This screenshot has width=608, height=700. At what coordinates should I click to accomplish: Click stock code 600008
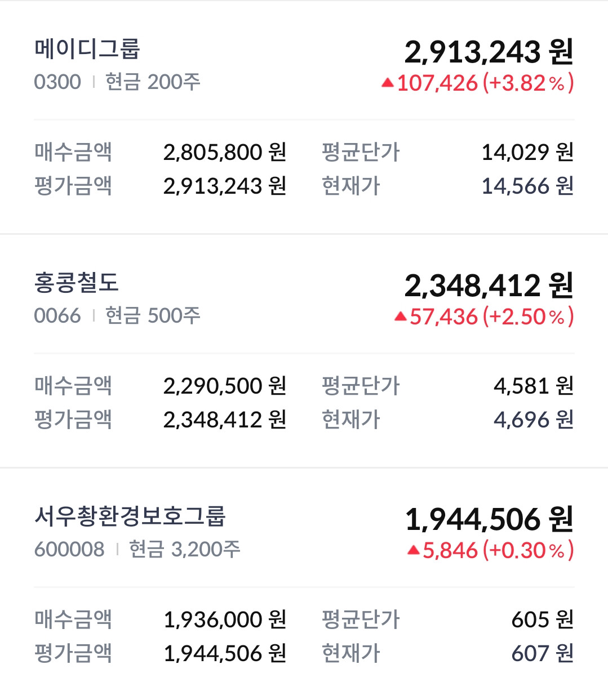pos(69,549)
